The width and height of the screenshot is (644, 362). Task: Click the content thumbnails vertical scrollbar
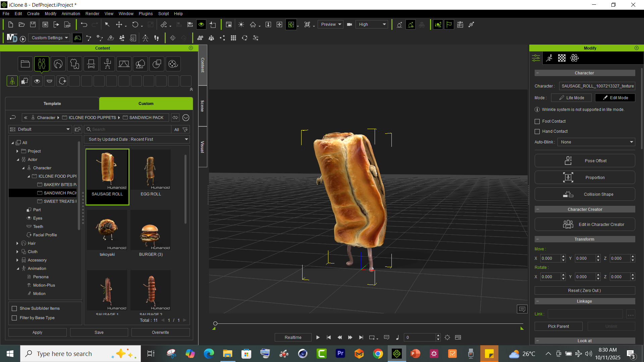(185, 189)
